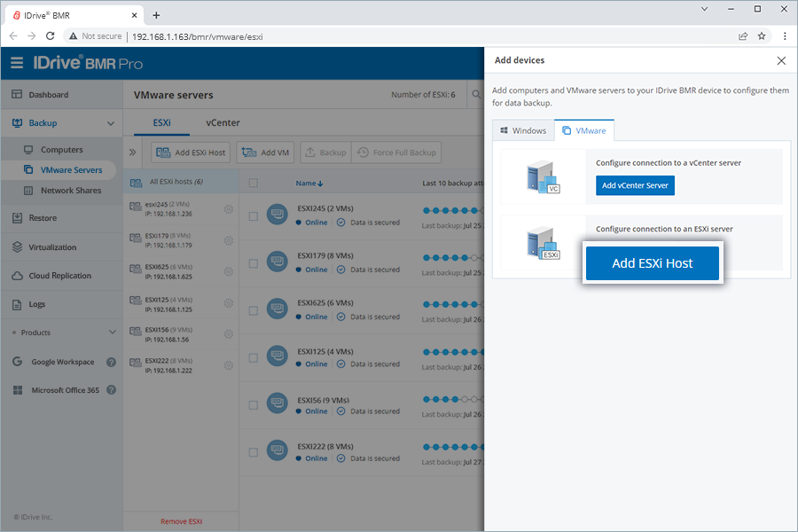The height and width of the screenshot is (532, 798).
Task: Click Remove ESXi link
Action: point(181,521)
